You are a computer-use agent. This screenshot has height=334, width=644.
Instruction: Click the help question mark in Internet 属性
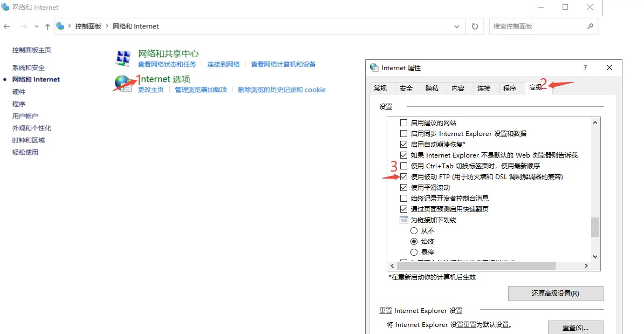coord(585,67)
